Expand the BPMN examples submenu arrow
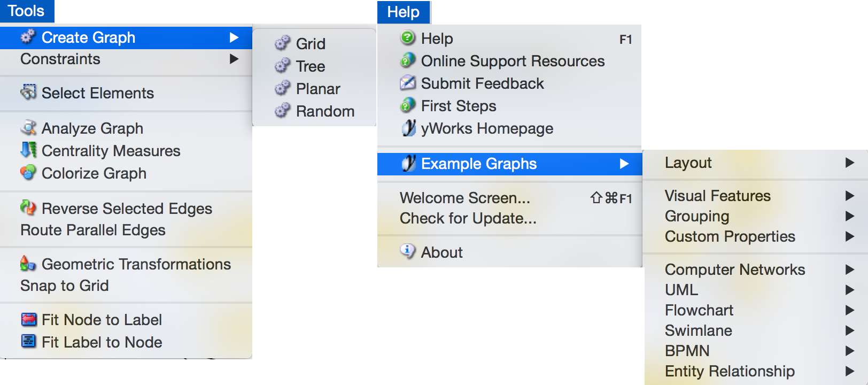The image size is (868, 385). click(849, 351)
